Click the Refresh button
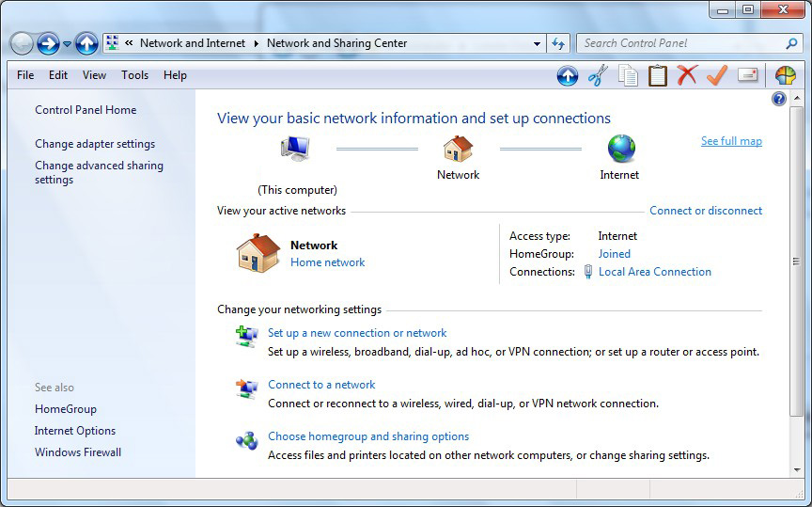Screen dimensions: 812x507 point(558,43)
